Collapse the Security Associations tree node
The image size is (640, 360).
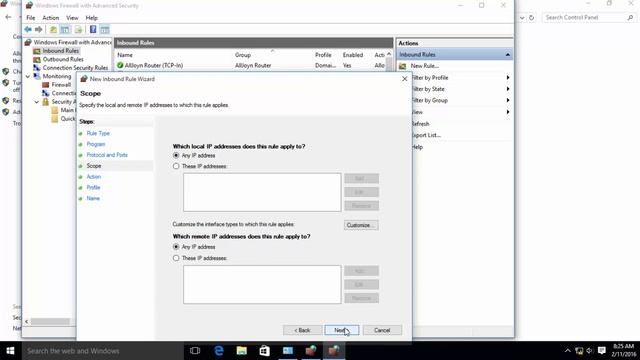click(x=37, y=102)
